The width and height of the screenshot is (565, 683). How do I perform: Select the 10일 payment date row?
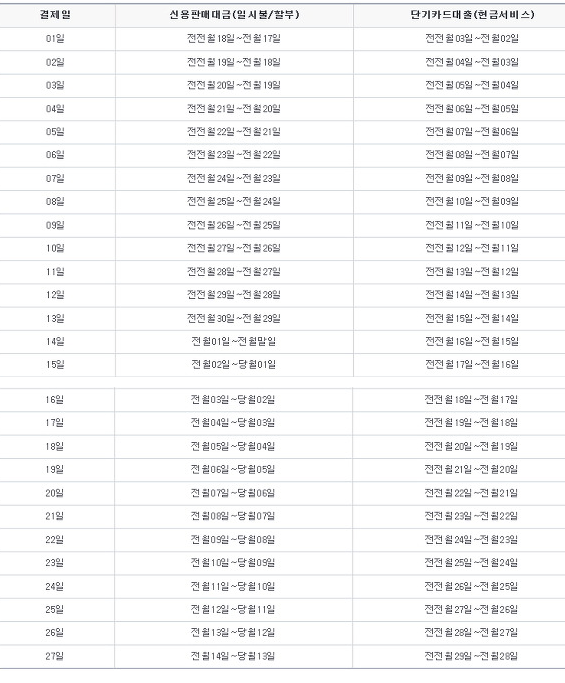point(282,248)
